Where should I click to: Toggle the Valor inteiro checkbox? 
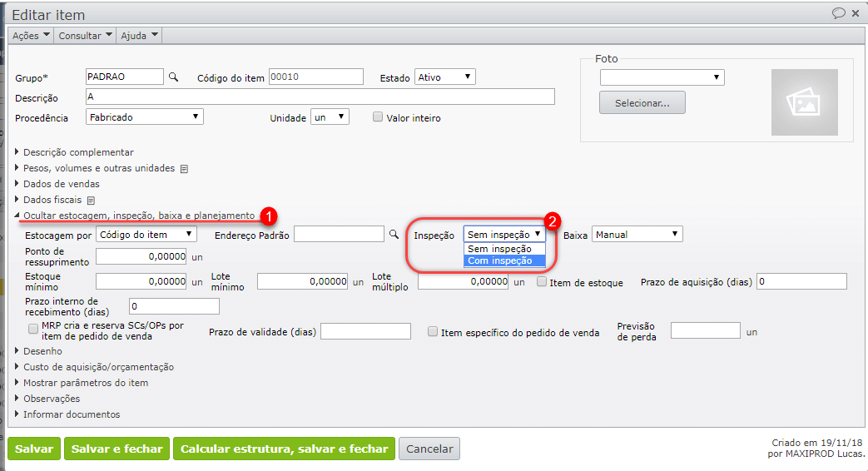click(x=378, y=117)
